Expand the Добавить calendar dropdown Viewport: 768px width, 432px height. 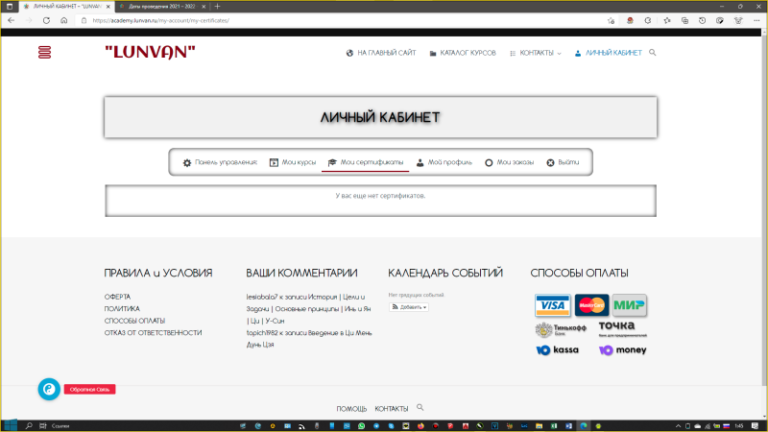pos(409,307)
